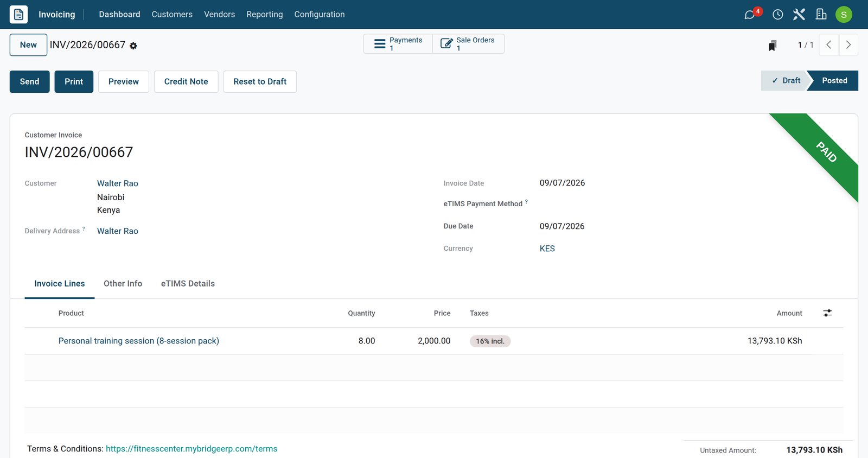Click the Credit Note button
The height and width of the screenshot is (458, 868).
(x=186, y=81)
